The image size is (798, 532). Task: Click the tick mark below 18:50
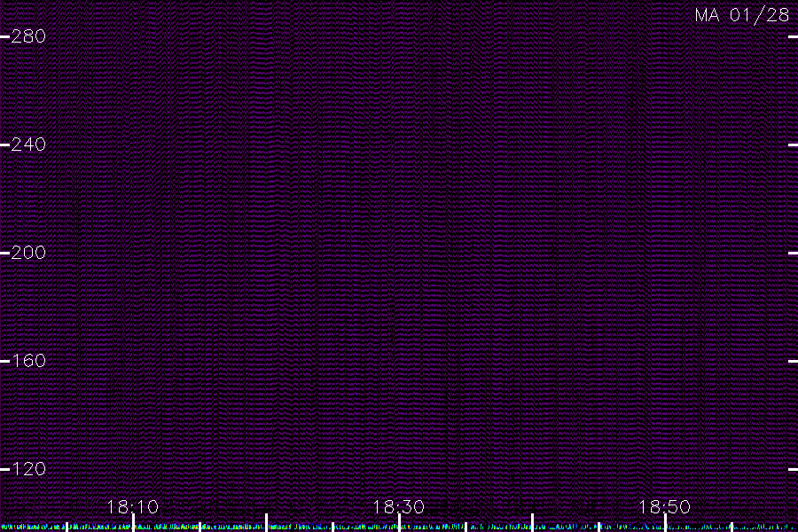665,523
